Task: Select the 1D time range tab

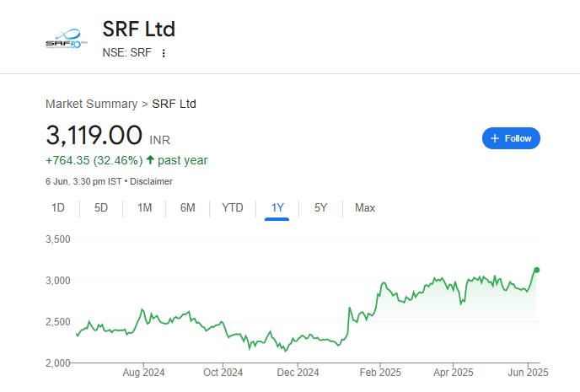Action: (58, 208)
